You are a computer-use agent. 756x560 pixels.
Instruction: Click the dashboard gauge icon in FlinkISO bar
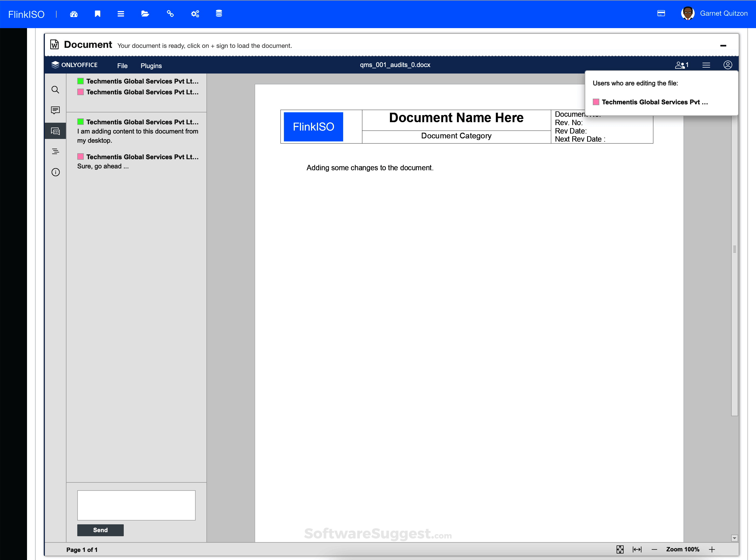point(74,14)
